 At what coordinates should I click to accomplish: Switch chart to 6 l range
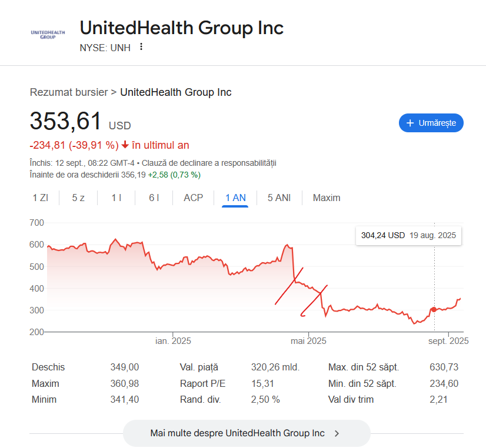[154, 198]
